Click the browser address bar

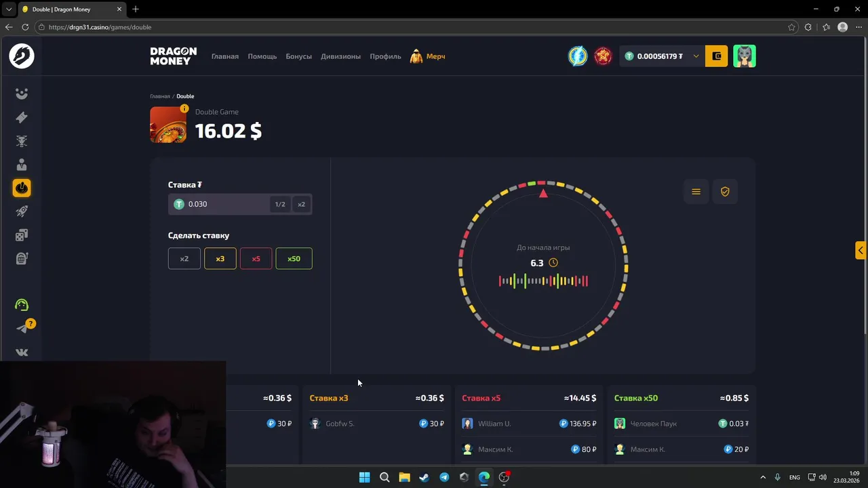click(414, 27)
